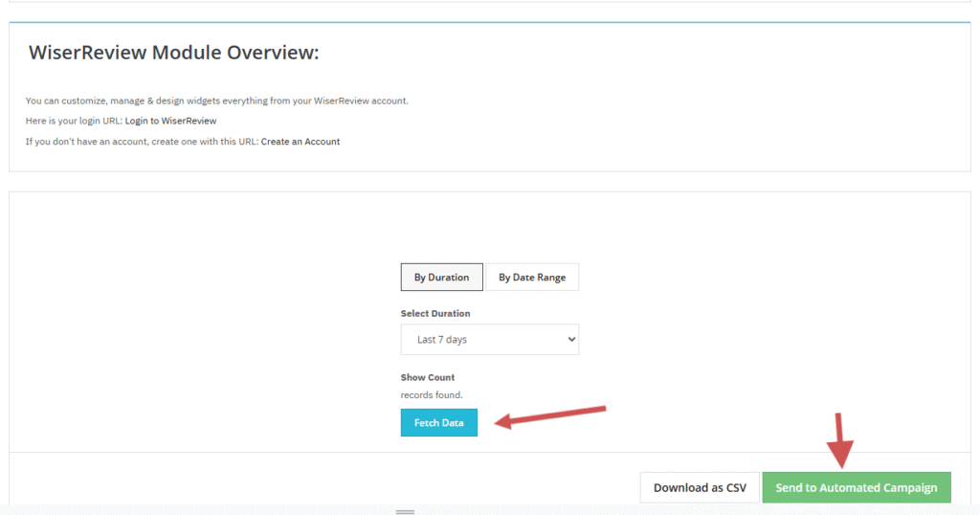Screen dimensions: 980x515
Task: Click the green Send to Automated Campaign button
Action: (x=856, y=487)
